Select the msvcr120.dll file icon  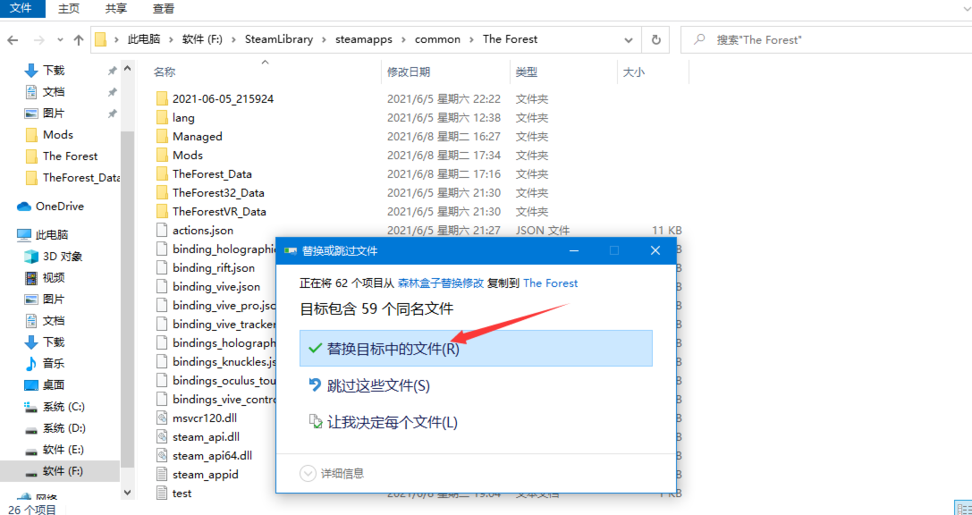click(x=162, y=418)
